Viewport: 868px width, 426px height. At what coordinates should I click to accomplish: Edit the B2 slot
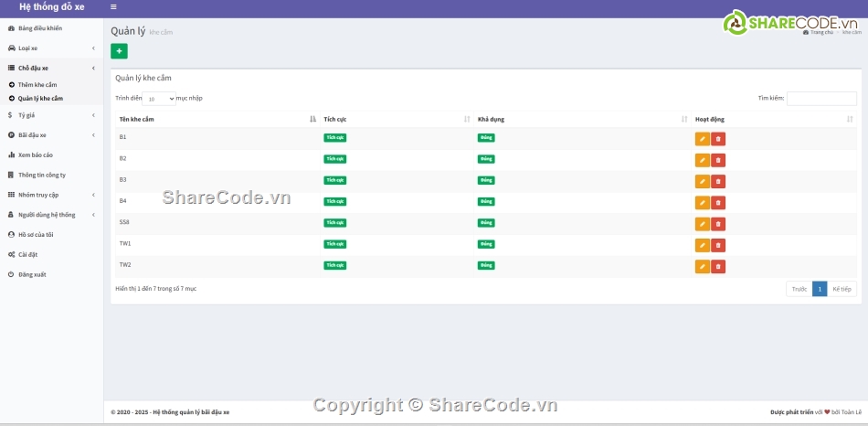point(703,160)
